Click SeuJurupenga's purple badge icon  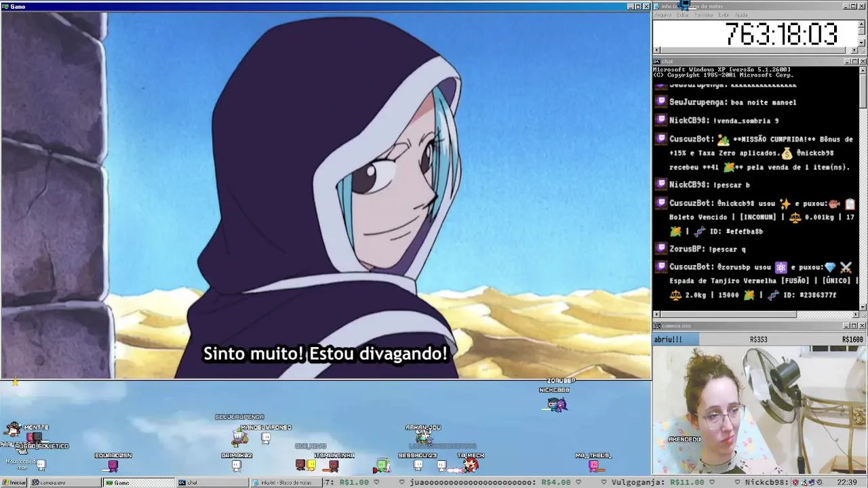click(661, 102)
